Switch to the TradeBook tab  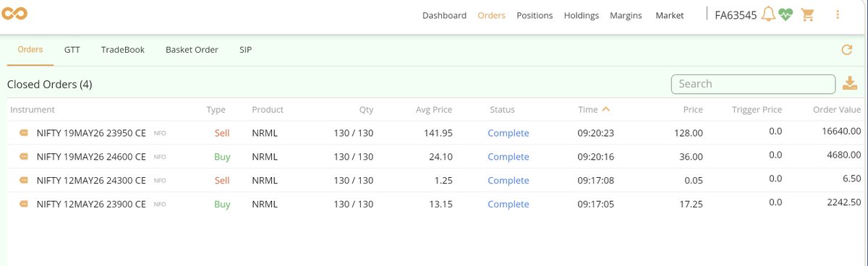(123, 50)
